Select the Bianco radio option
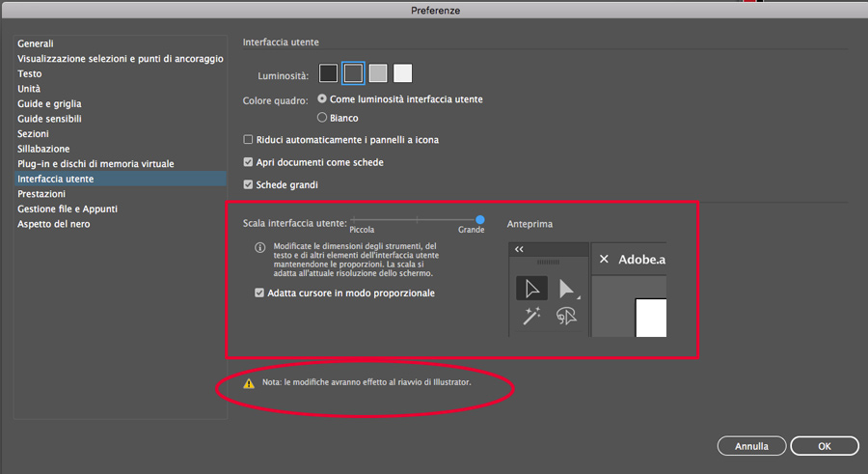Screen dimensions: 868x474 (321, 118)
